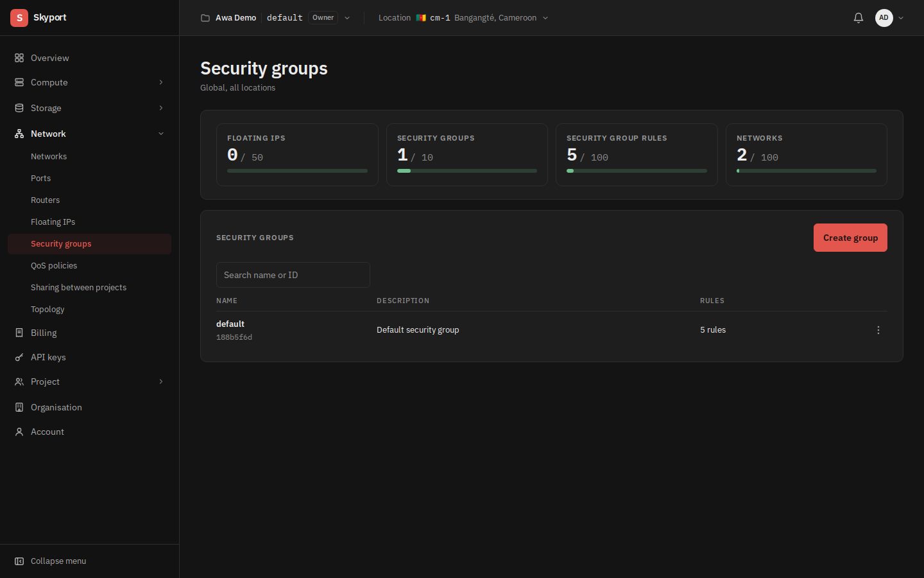Click the Storage database icon

tap(19, 108)
